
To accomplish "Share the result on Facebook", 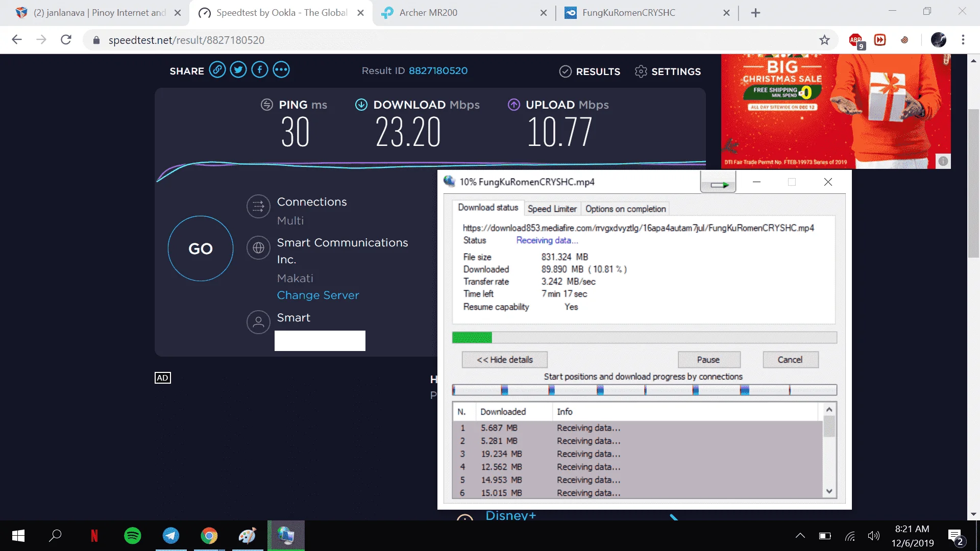I will (x=260, y=70).
